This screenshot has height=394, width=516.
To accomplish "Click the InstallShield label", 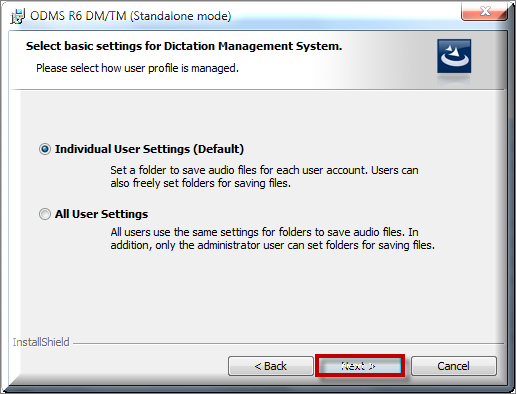I will [x=41, y=342].
